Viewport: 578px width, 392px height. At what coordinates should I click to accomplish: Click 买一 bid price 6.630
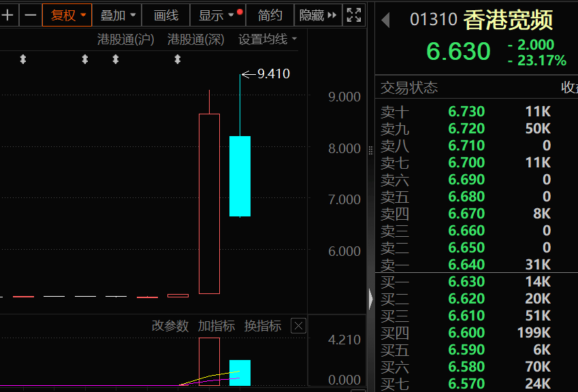pyautogui.click(x=466, y=282)
